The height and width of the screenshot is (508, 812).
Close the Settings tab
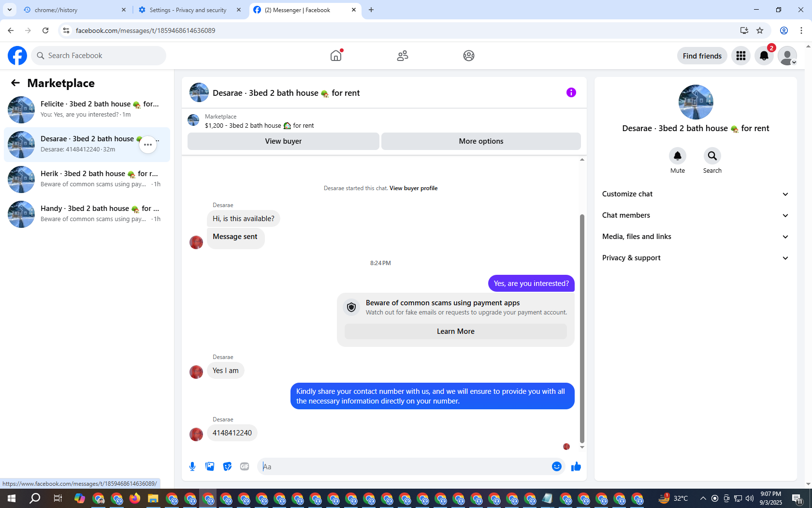pos(239,10)
